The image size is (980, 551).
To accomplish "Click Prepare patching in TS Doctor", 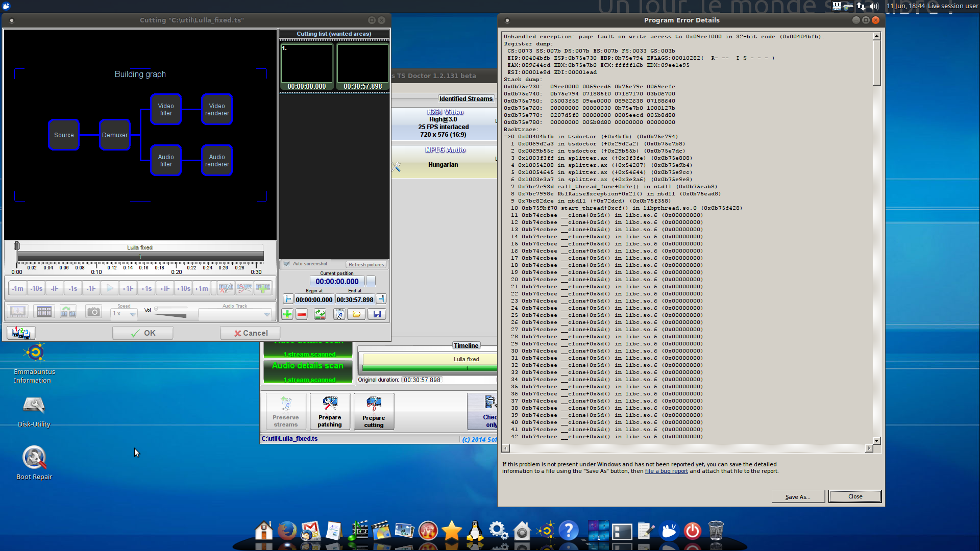I will [x=330, y=411].
